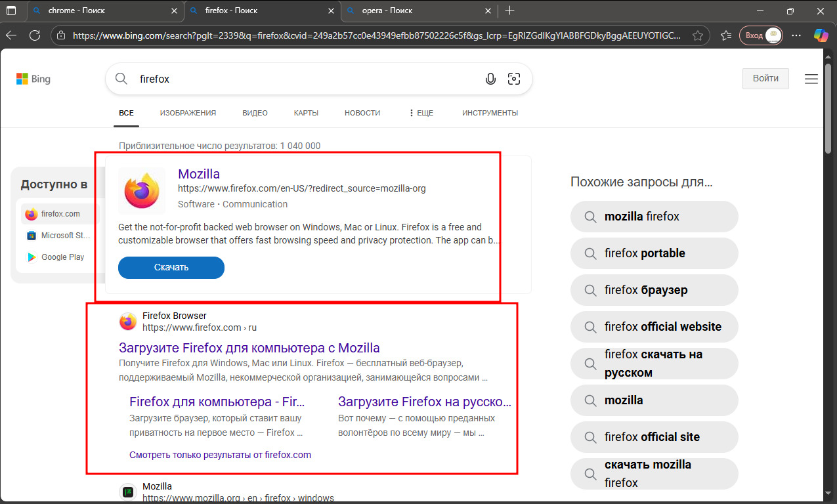Open browser favorites list icon
Viewport: 837px width, 504px height.
coord(725,35)
